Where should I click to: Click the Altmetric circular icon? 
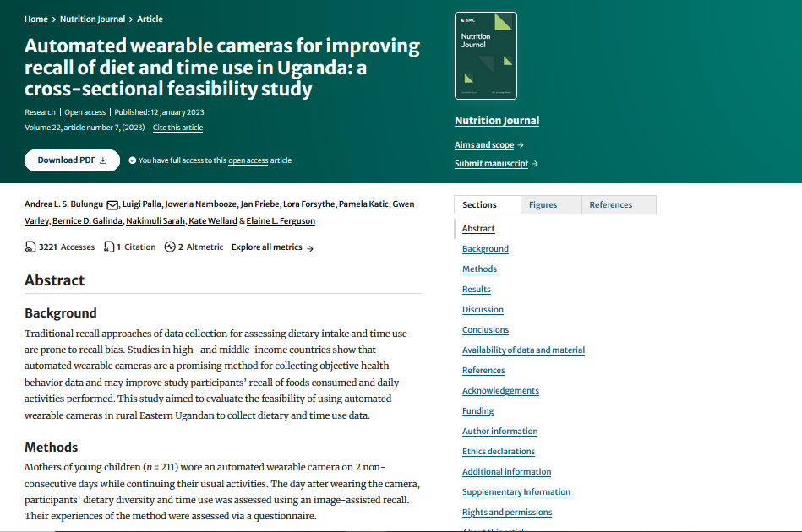point(170,247)
